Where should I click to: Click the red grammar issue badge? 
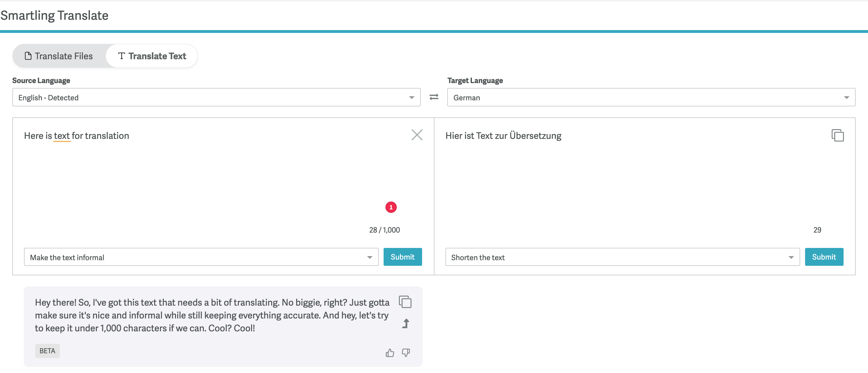point(391,207)
